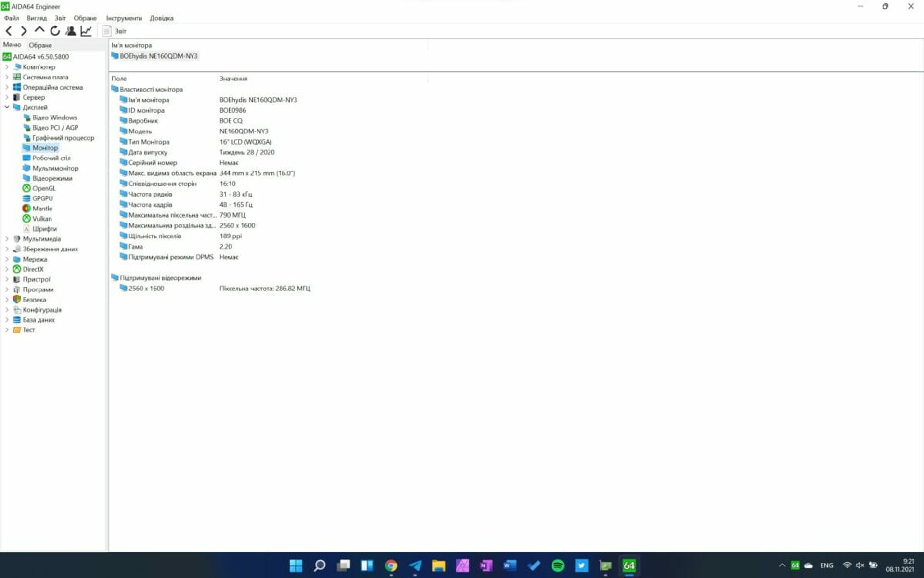Go forward with the toolbar Forward arrow

(24, 31)
